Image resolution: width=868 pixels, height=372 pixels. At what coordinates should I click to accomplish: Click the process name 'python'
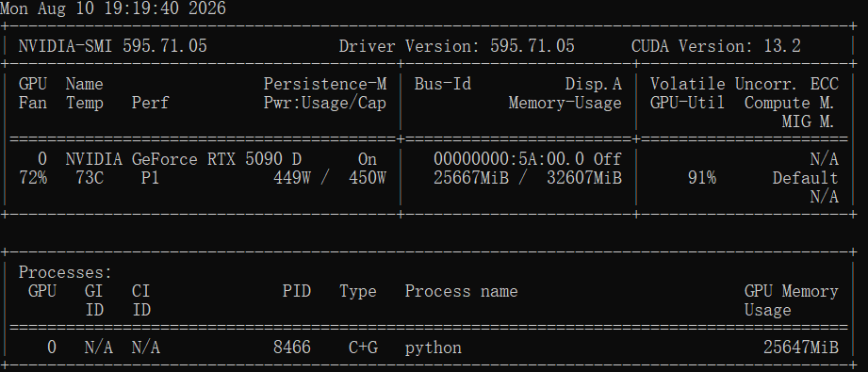pos(433,348)
